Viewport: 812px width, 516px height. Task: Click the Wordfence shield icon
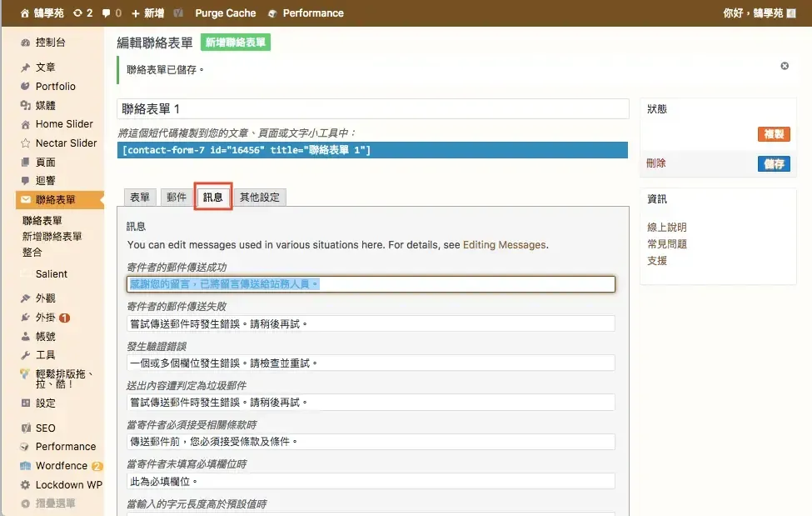pyautogui.click(x=25, y=466)
